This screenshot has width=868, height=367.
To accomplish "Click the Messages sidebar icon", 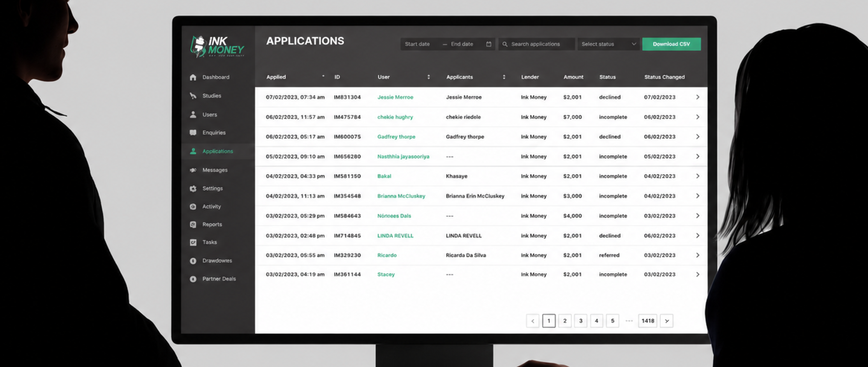I will (x=193, y=170).
